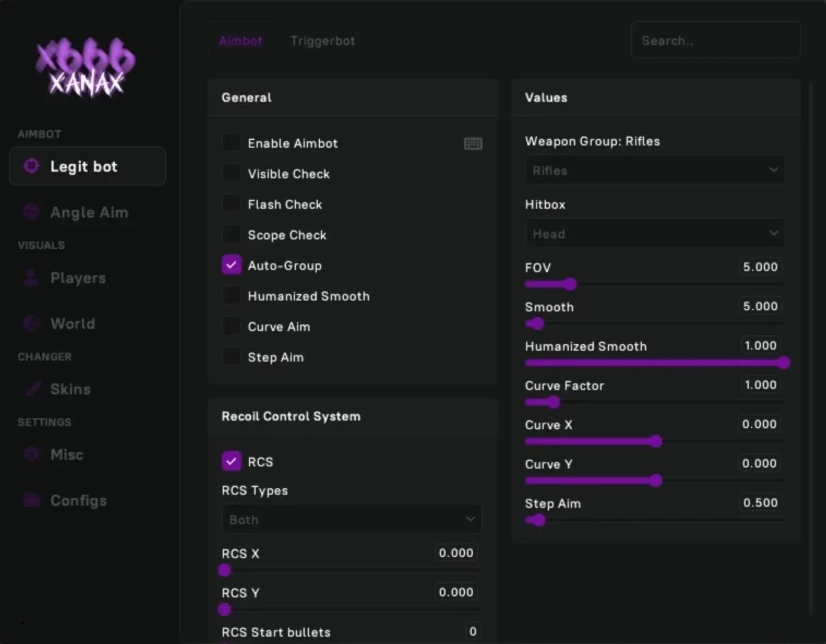Click the FOV slider handle
Image resolution: width=826 pixels, height=644 pixels.
tap(570, 284)
